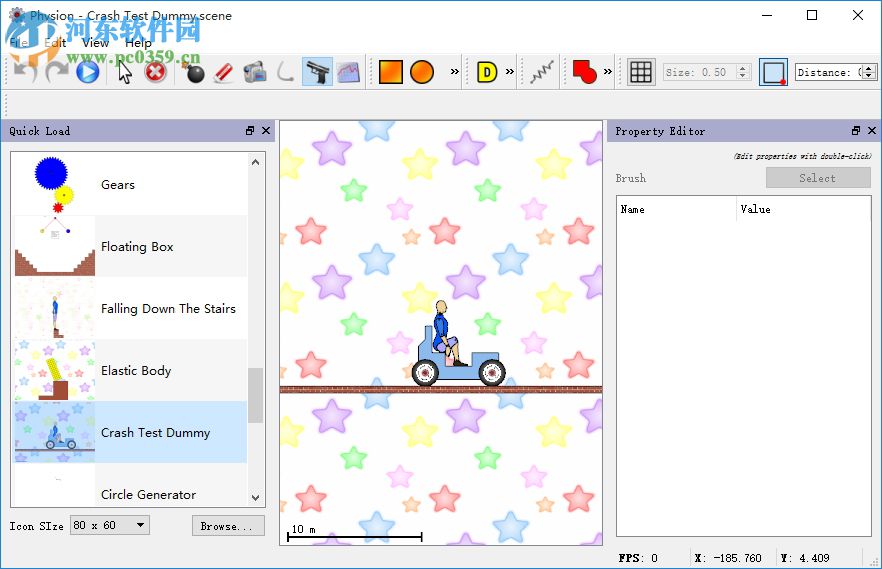Click the video camera record icon
This screenshot has height=569, width=882.
(255, 72)
